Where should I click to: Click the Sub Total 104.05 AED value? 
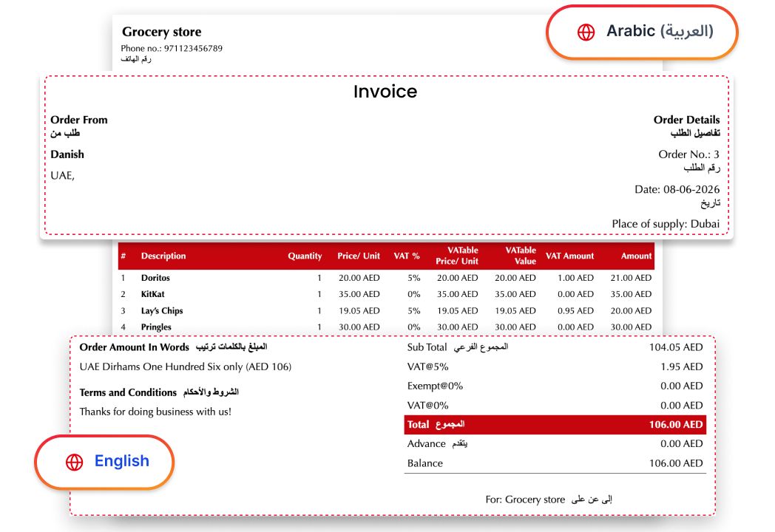(676, 348)
